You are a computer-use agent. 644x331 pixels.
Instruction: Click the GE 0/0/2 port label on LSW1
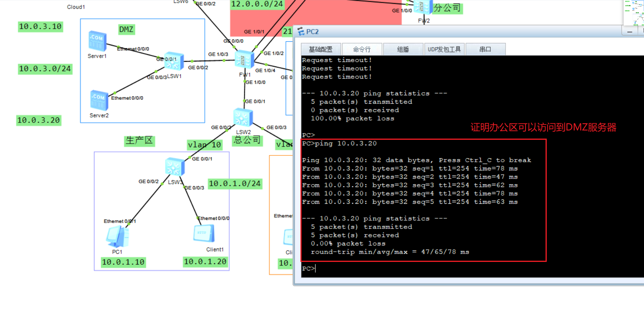click(x=198, y=68)
